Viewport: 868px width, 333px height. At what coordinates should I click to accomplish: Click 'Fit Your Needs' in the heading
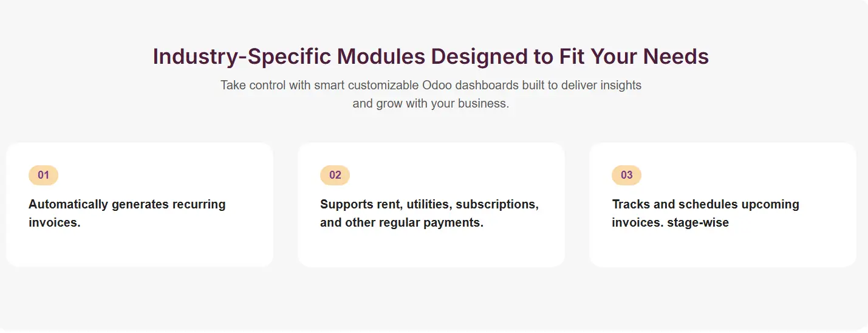[634, 57]
